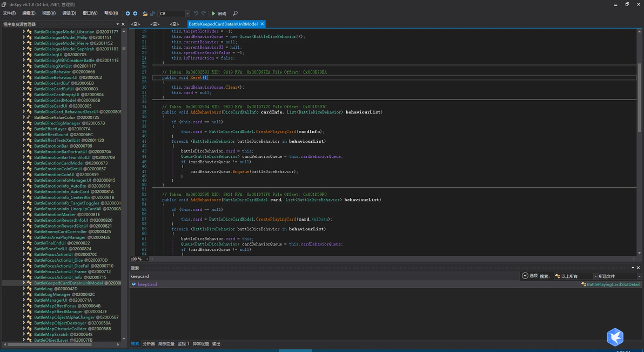Viewport: 644px width, 352px height.
Task: Click the blue bird floating icon
Action: 615,337
